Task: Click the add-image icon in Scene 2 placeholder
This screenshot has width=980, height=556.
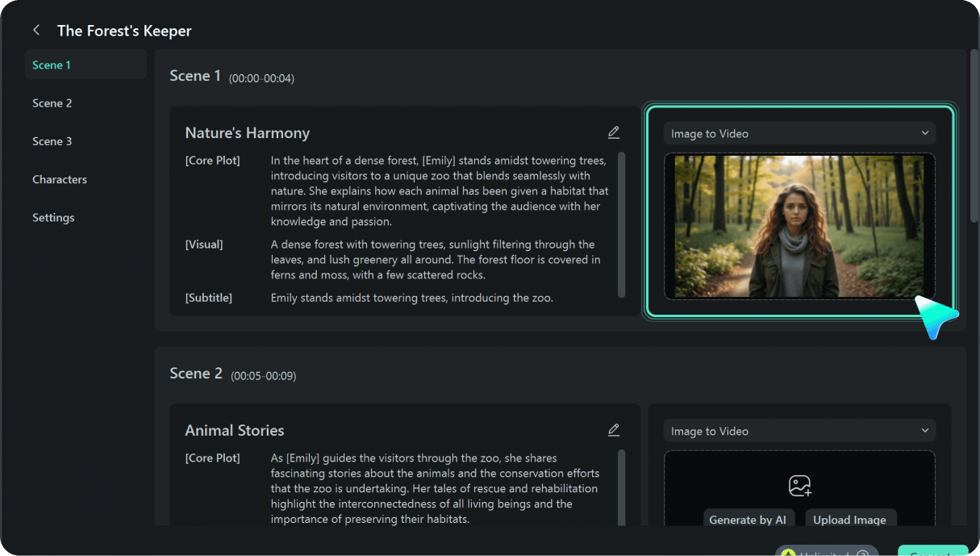Action: [x=799, y=486]
